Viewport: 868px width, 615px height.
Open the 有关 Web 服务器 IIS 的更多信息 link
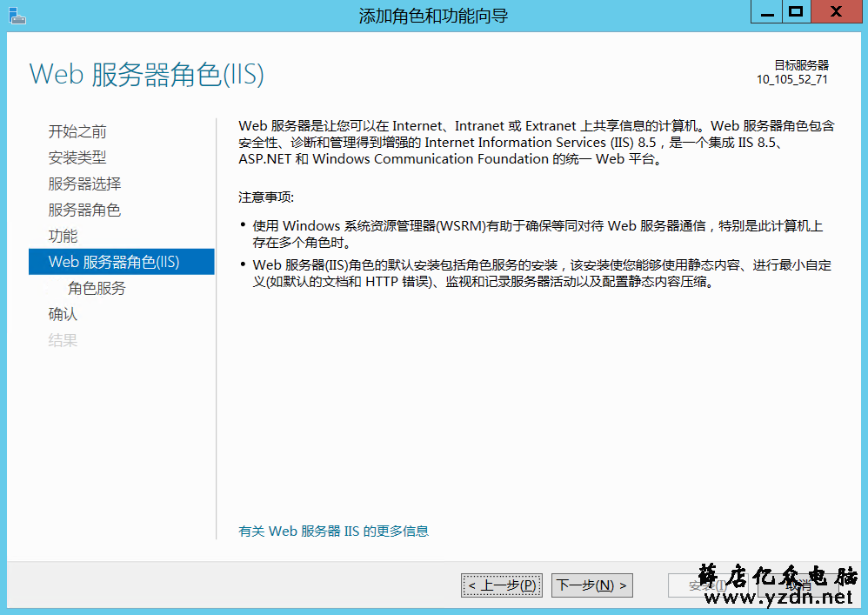(x=333, y=531)
